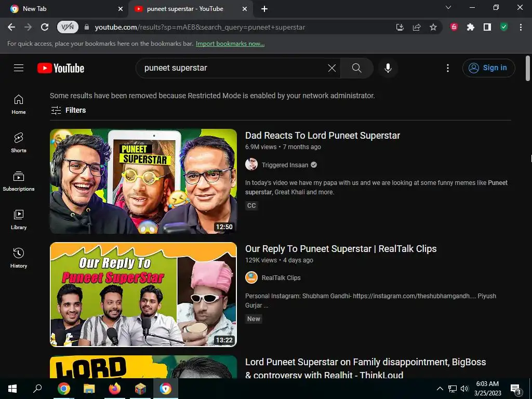This screenshot has width=532, height=399.
Task: Click the install app icon in address bar
Action: pos(400,27)
